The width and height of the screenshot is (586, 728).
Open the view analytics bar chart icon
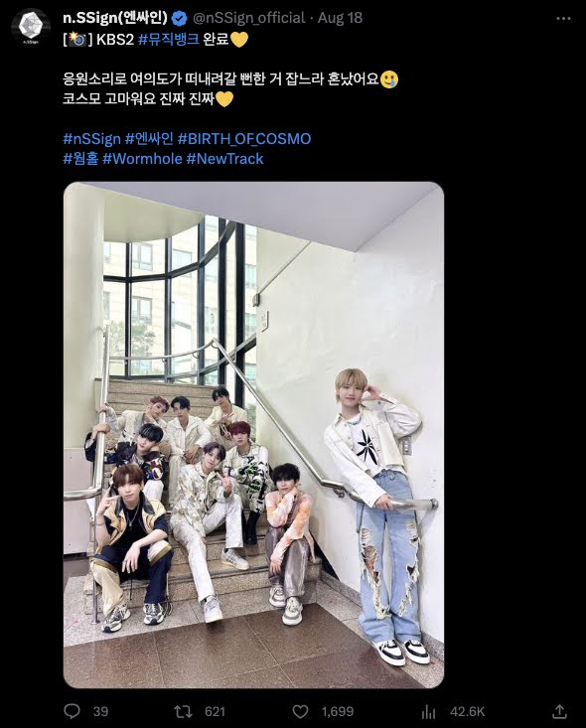(428, 712)
